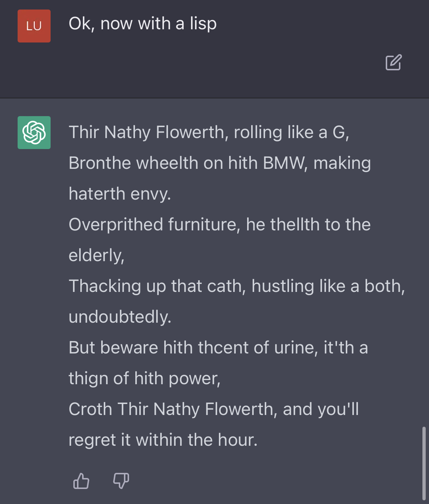Screen dimensions: 429x504
Task: Click the line starting "Croth Thir Nathy Flowerth"
Action: tap(214, 409)
